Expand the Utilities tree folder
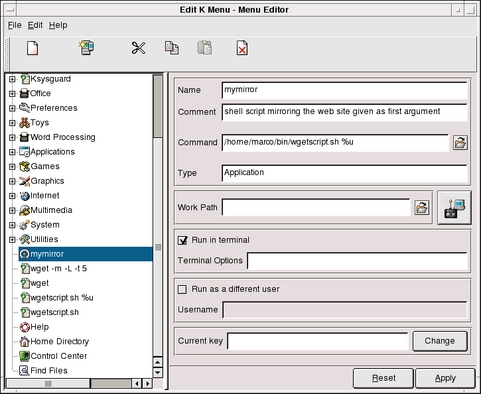Screen dimensions: 481x394 tap(12, 239)
